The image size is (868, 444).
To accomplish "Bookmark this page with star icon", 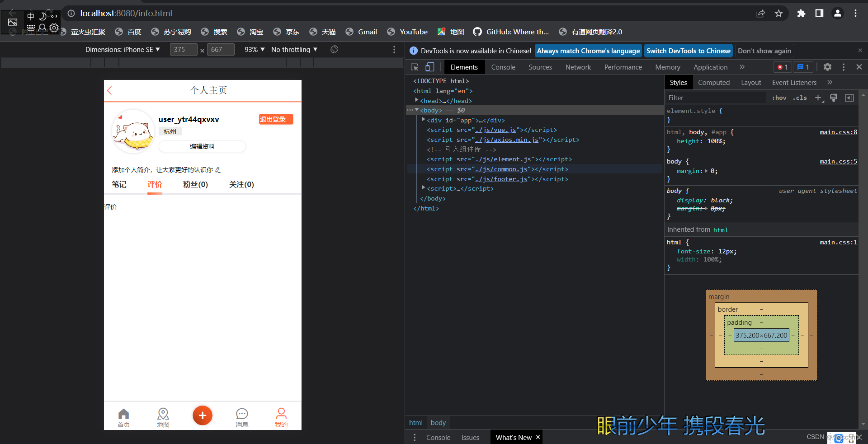I will click(x=778, y=14).
